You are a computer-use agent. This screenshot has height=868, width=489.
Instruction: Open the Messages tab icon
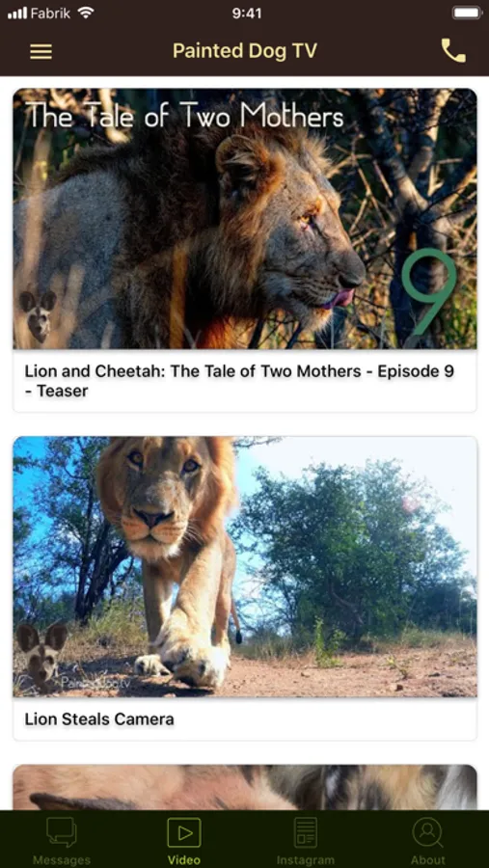62,832
